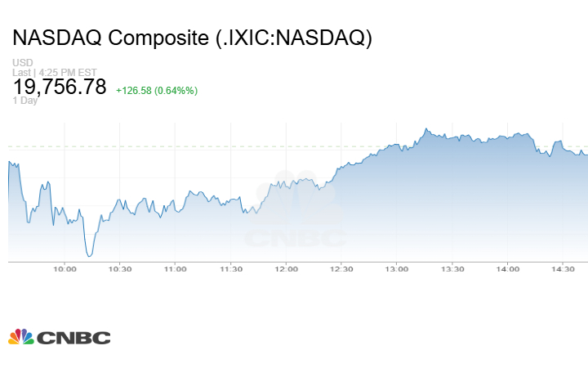Click the 13:30 time axis label

click(x=452, y=269)
